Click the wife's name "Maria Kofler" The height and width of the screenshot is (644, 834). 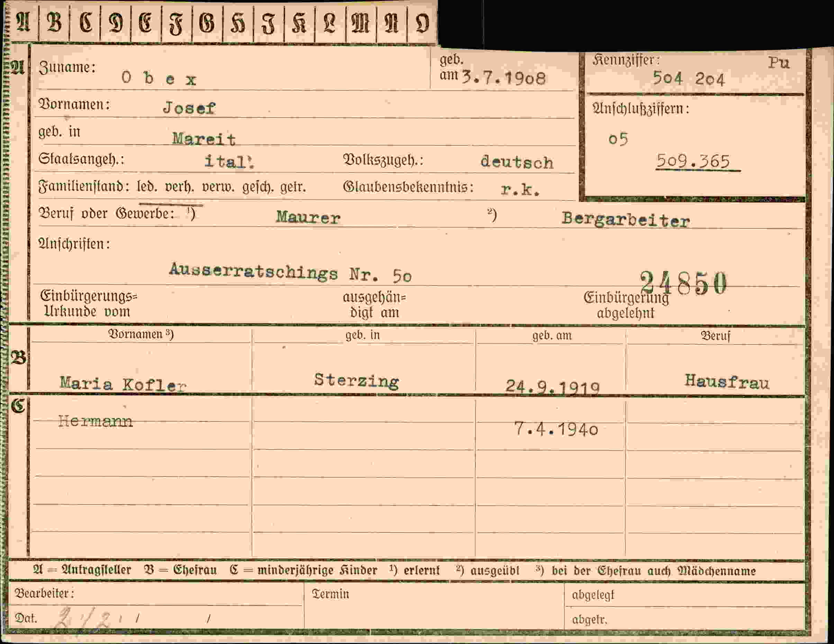click(x=123, y=384)
